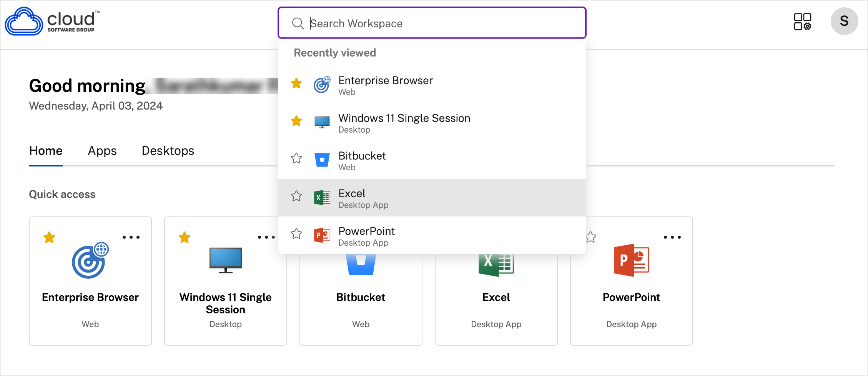Click the Cloud Software Group logo
Screen dimensions: 868x376
[52, 21]
